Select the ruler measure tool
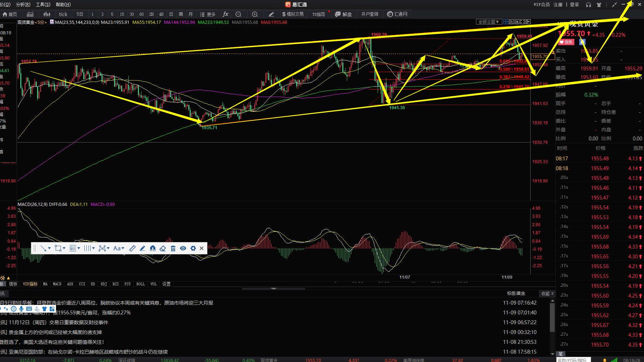644x362 pixels. pyautogui.click(x=132, y=248)
